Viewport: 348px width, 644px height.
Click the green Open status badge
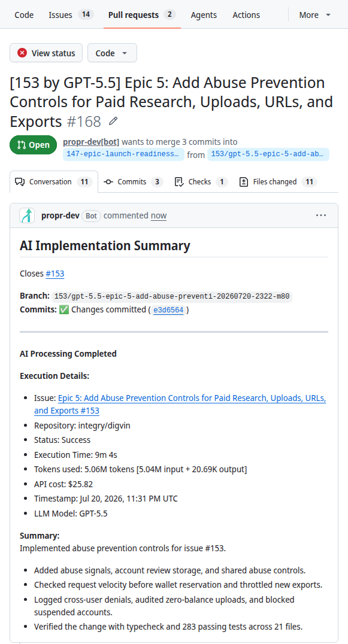[34, 145]
